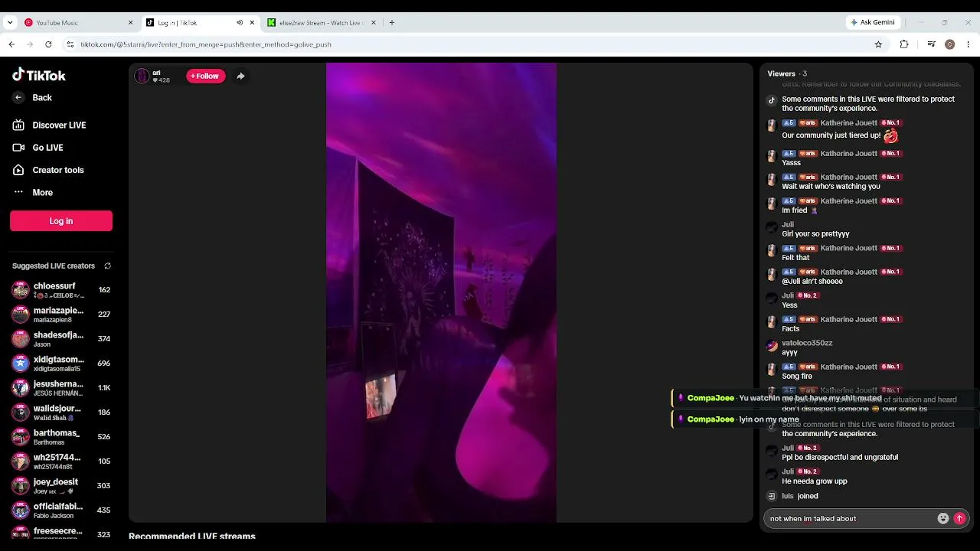View site information icon in address bar
The width and height of the screenshot is (980, 551).
click(70, 44)
